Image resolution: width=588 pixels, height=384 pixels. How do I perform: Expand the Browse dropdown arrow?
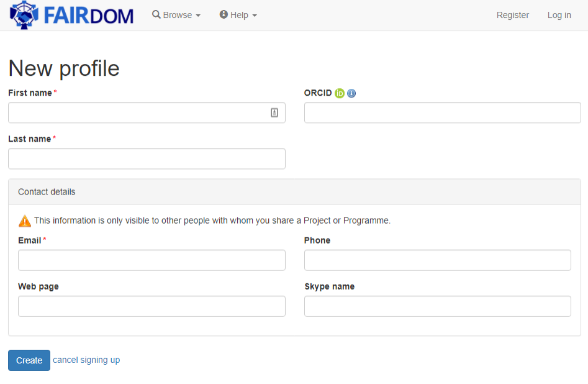coord(198,15)
